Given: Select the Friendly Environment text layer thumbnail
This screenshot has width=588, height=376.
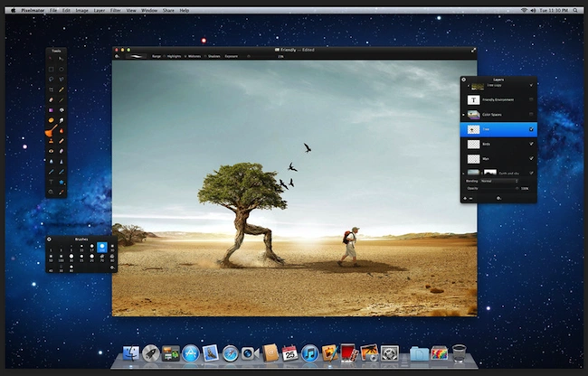Looking at the screenshot, I should (473, 99).
